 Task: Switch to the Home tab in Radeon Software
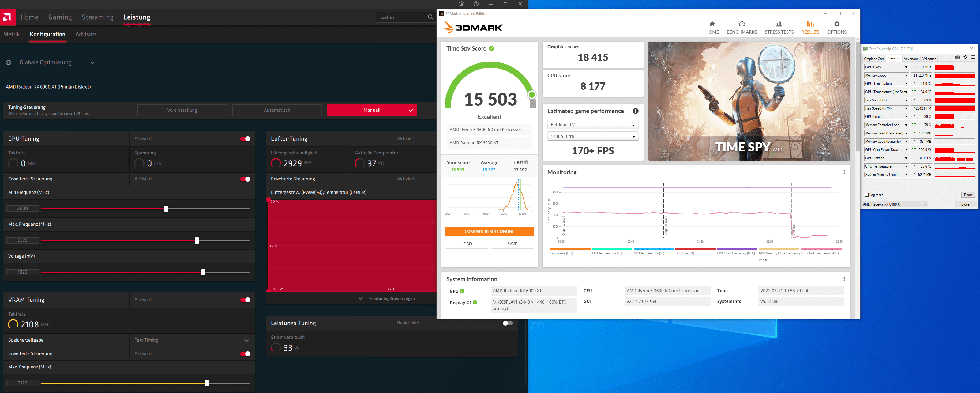(29, 17)
